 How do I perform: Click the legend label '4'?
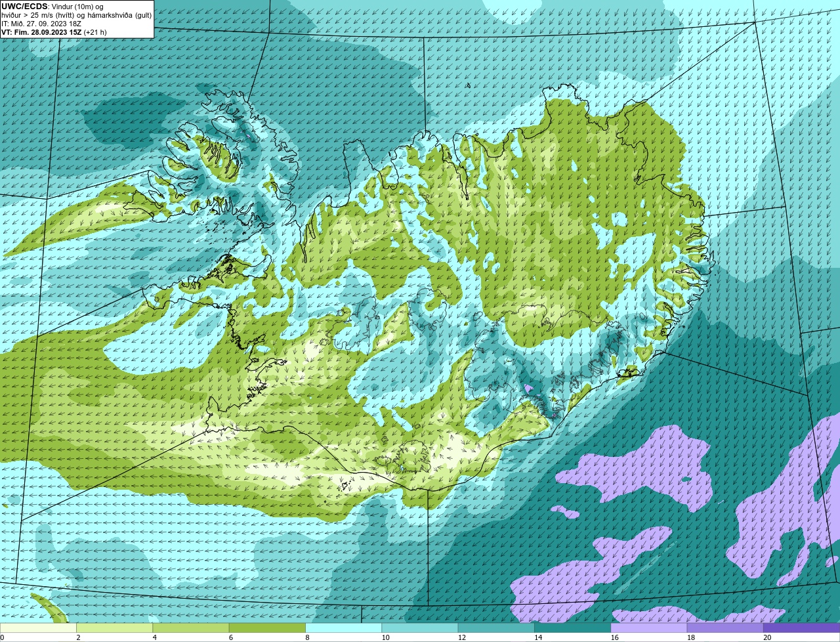154,637
